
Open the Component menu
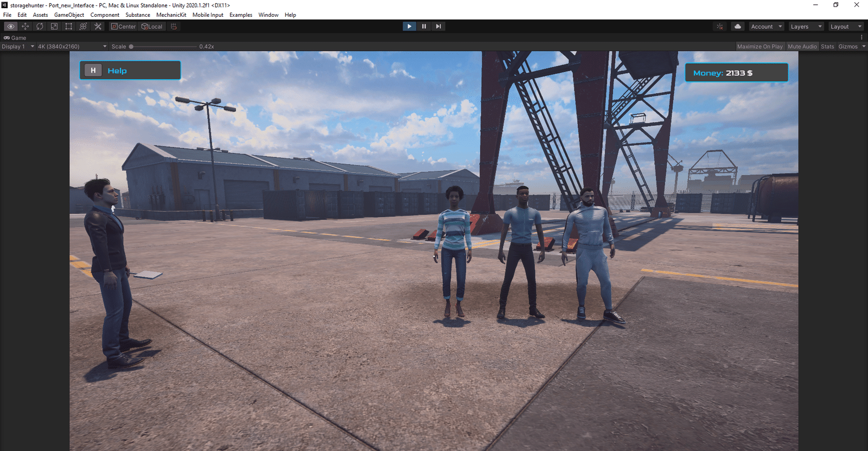[105, 15]
